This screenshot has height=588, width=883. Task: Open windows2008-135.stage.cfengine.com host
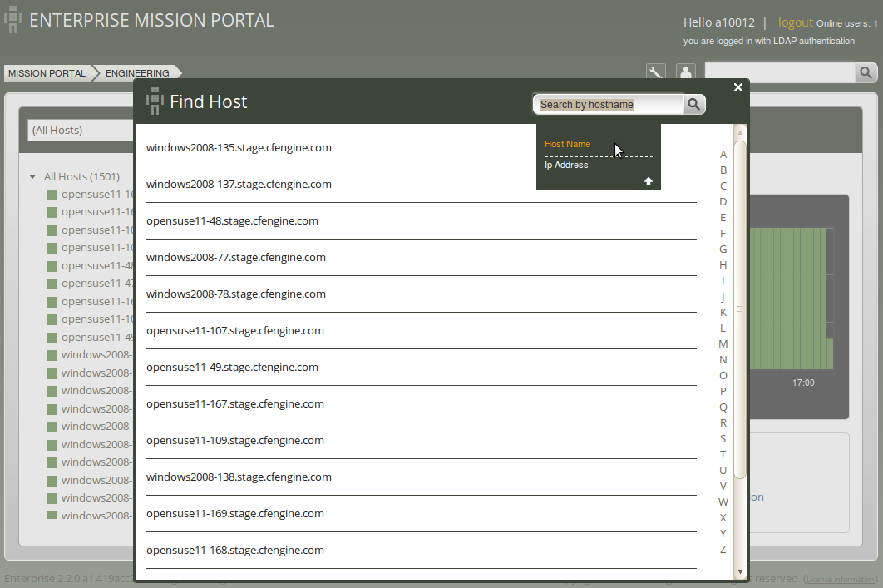(x=239, y=147)
